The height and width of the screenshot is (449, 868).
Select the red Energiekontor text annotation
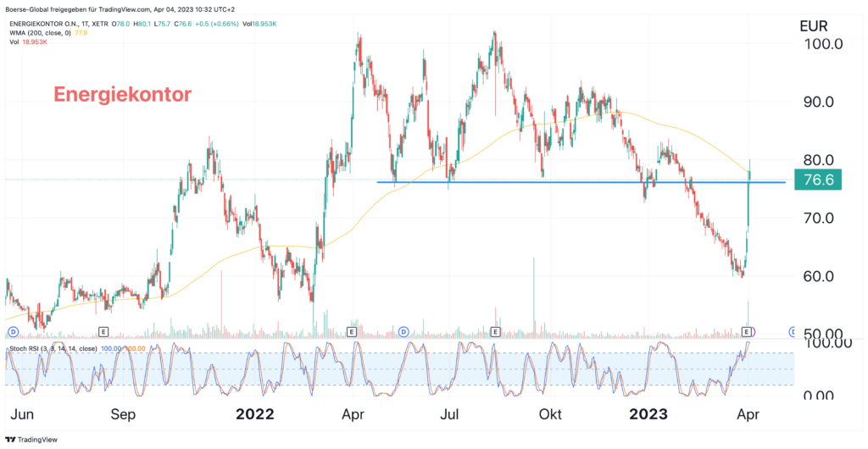(x=122, y=95)
